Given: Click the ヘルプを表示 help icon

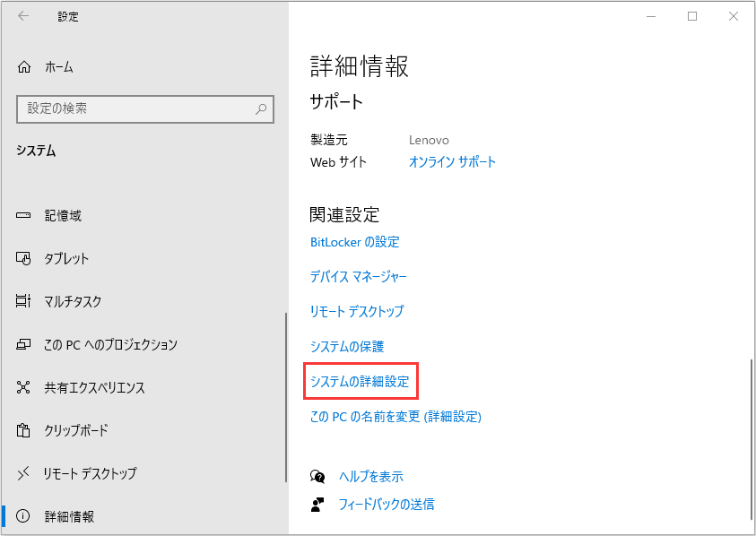Looking at the screenshot, I should point(318,476).
